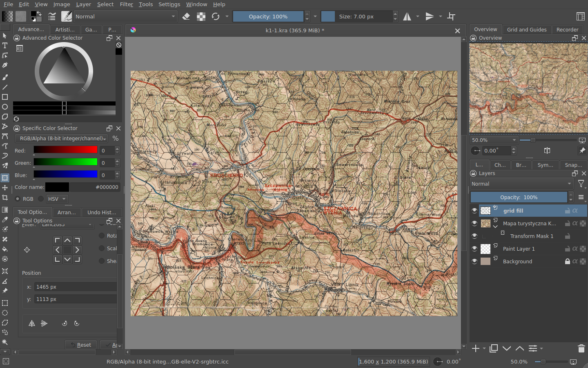Image resolution: width=588 pixels, height=368 pixels.
Task: Switch to the Recorder tab
Action: (x=568, y=29)
